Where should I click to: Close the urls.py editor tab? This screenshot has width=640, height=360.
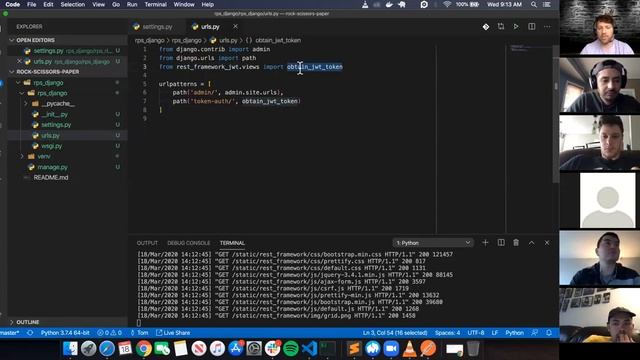point(236,26)
